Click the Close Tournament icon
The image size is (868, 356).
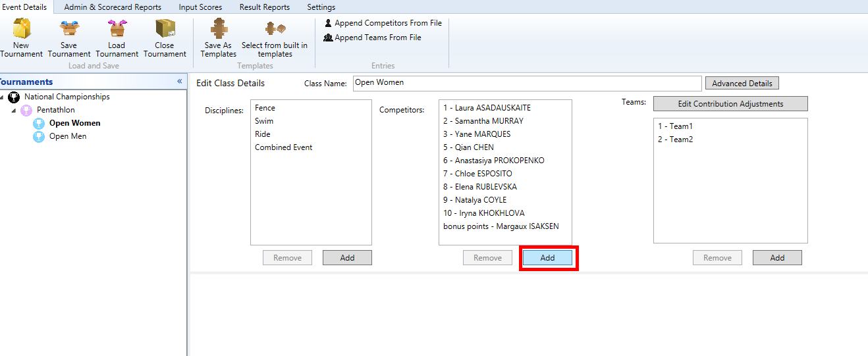click(165, 29)
